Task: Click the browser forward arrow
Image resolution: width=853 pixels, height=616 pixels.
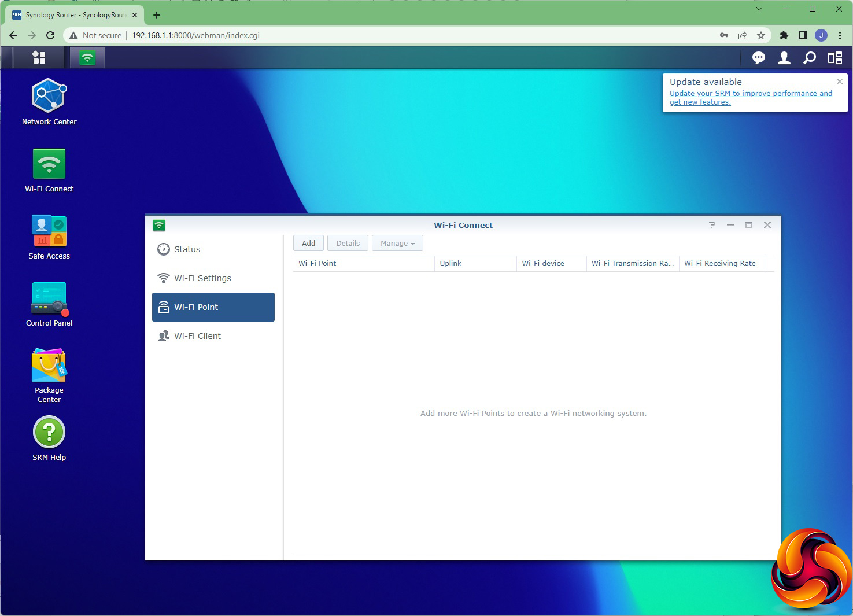Action: pyautogui.click(x=32, y=35)
